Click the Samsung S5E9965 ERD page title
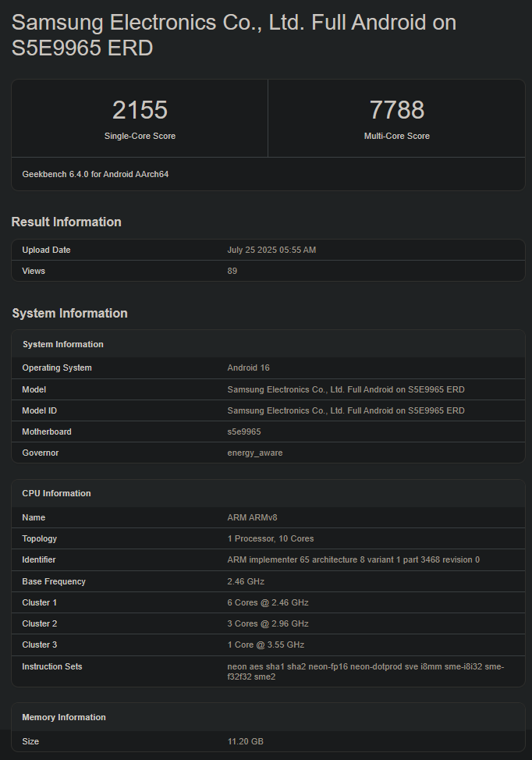The image size is (532, 760). click(x=234, y=35)
